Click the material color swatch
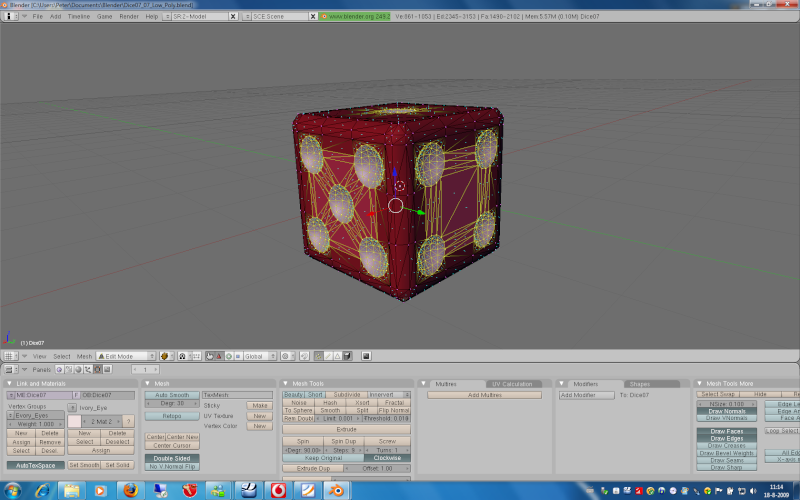The width and height of the screenshot is (800, 500). (x=74, y=421)
